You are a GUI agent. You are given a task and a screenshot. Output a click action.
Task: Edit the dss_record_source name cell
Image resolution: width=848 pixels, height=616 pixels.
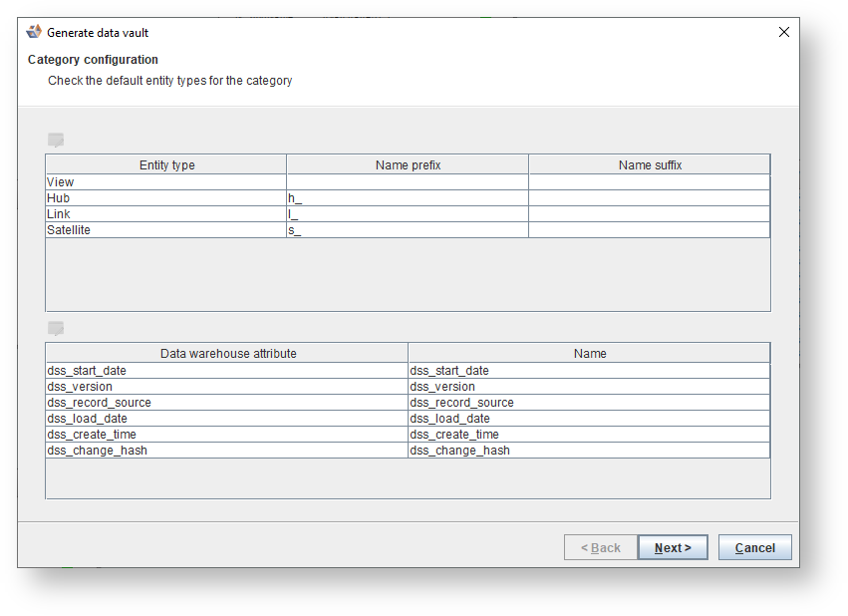coord(589,403)
